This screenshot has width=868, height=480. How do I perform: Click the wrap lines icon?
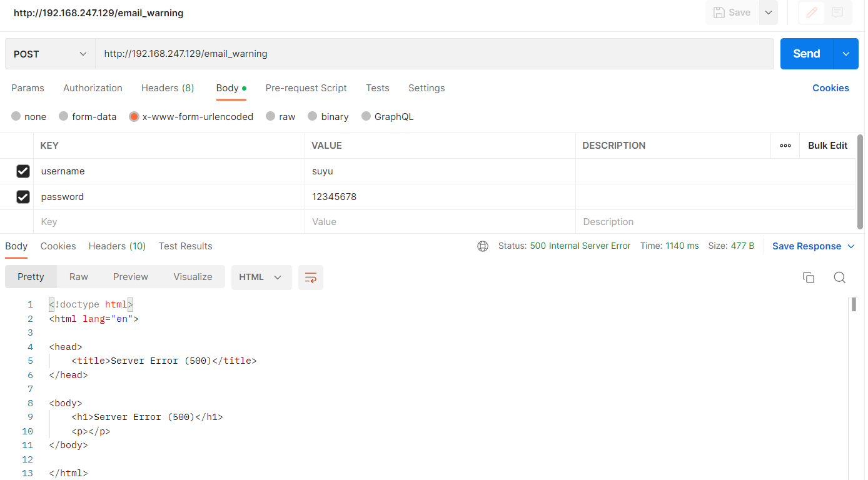pos(311,277)
